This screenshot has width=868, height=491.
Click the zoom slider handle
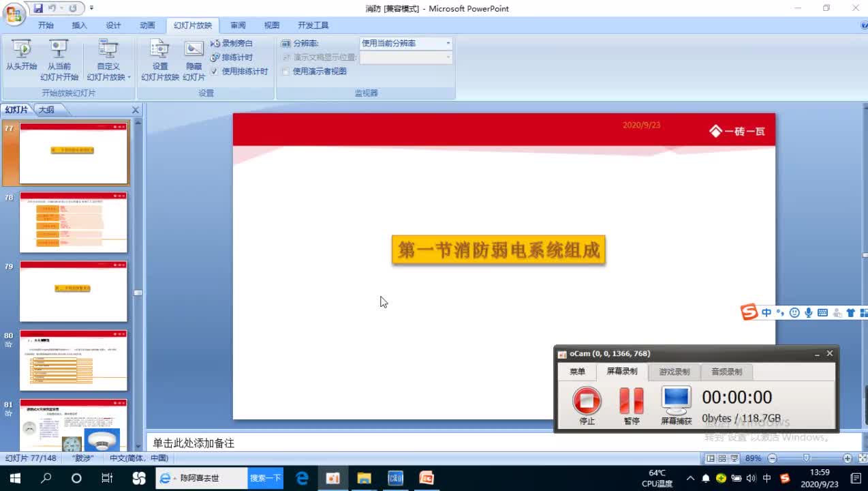click(x=806, y=458)
